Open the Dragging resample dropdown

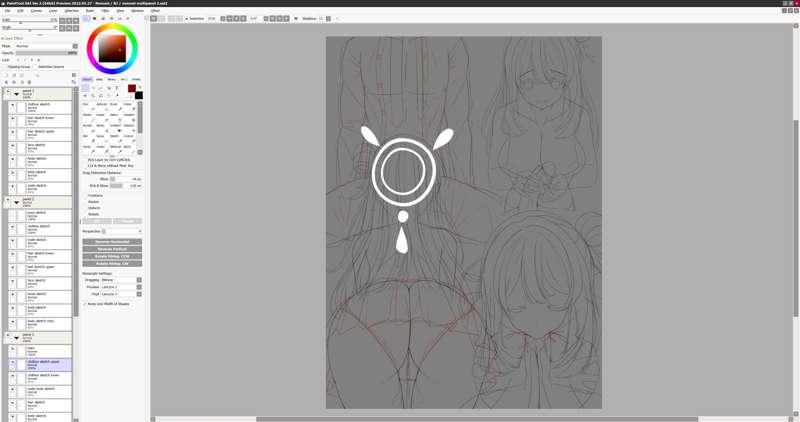pos(121,280)
